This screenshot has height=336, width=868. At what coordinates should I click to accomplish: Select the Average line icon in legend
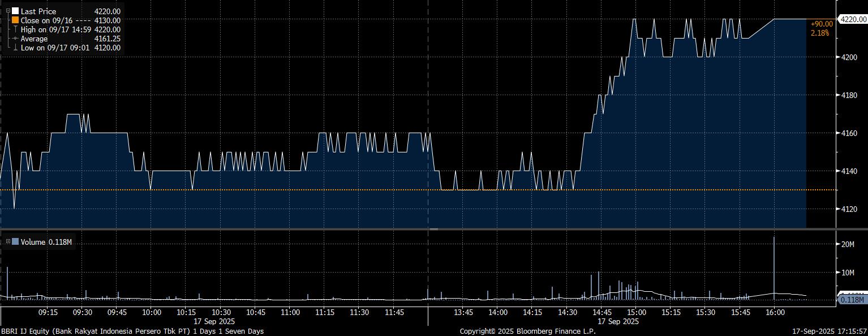click(15, 39)
